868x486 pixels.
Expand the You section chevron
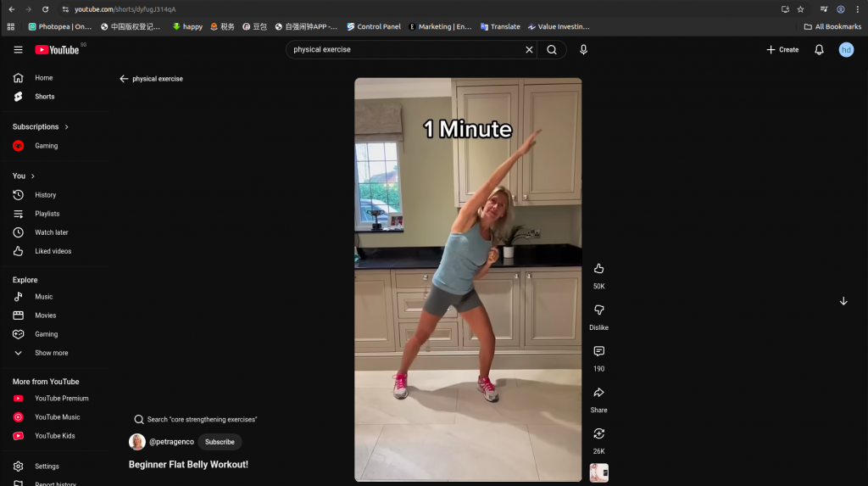tap(33, 176)
